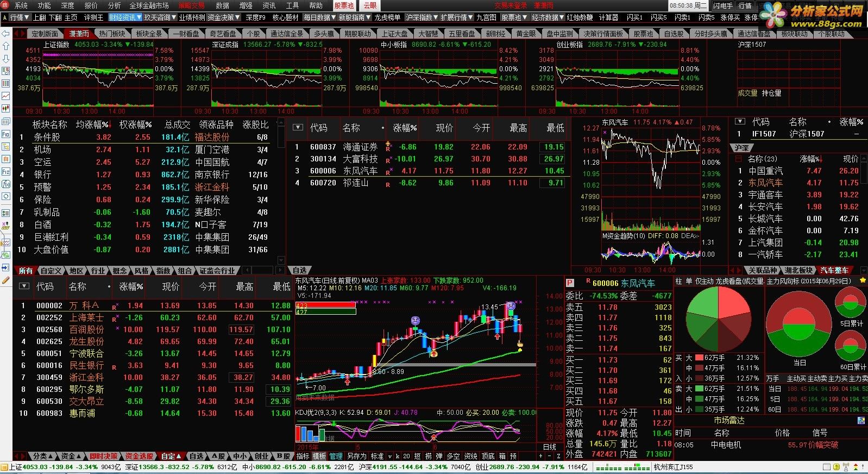Open the 财经资讯 dropdown
Viewport: 868px width, 474px height.
pyautogui.click(x=124, y=17)
